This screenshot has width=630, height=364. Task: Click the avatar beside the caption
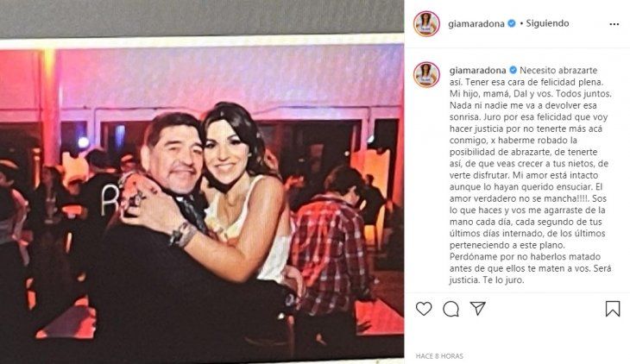(x=426, y=75)
